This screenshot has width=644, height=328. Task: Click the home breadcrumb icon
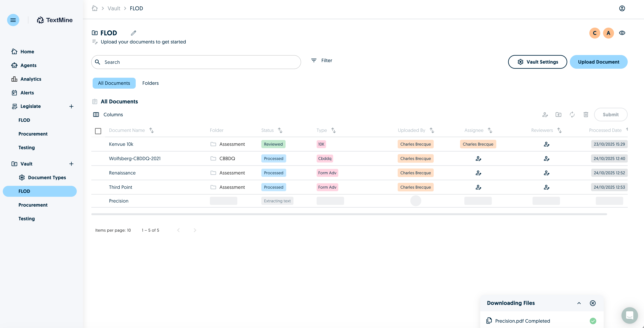click(95, 8)
